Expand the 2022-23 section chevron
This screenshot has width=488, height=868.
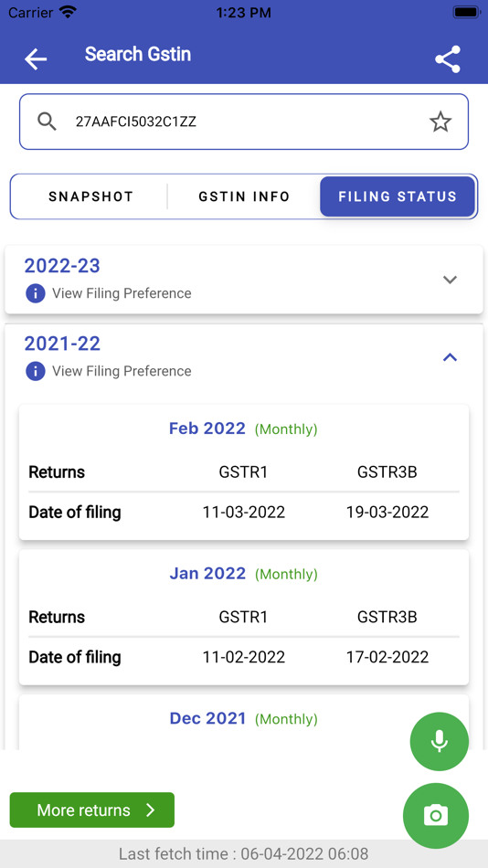coord(451,280)
